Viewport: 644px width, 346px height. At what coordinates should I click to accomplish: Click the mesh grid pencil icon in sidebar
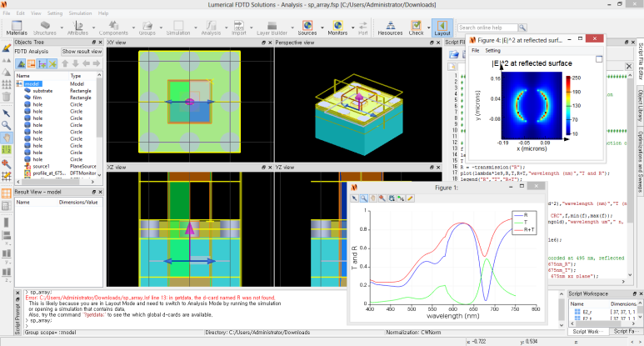tap(6, 176)
